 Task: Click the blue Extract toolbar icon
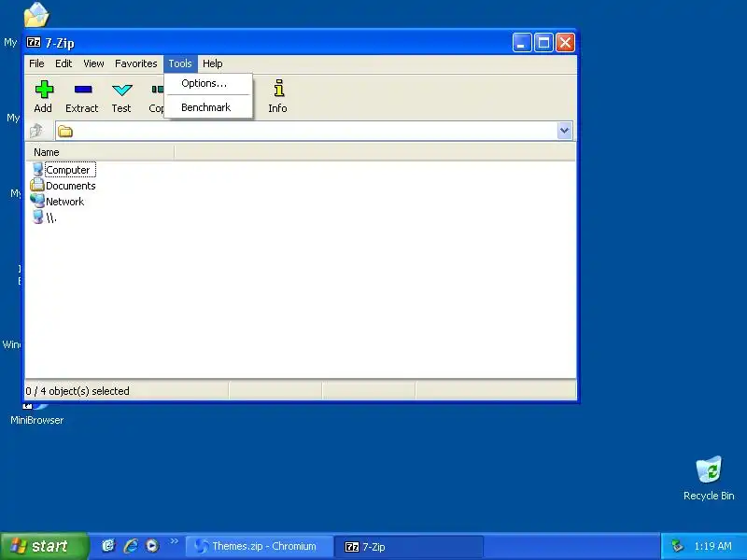[x=83, y=89]
